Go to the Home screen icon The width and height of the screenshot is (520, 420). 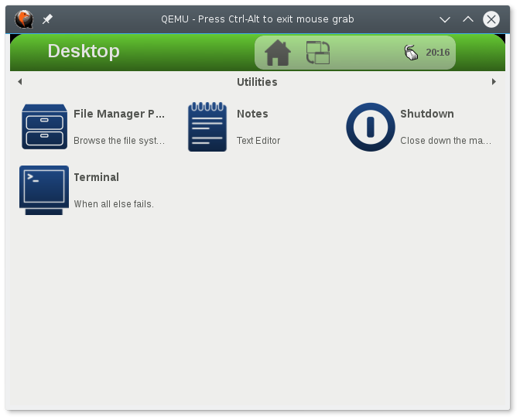click(278, 53)
